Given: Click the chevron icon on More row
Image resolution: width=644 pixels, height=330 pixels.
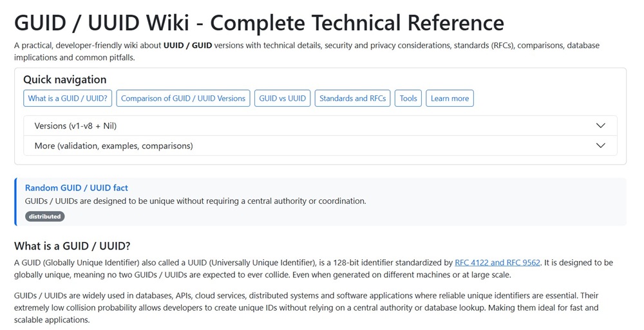Looking at the screenshot, I should pos(600,146).
